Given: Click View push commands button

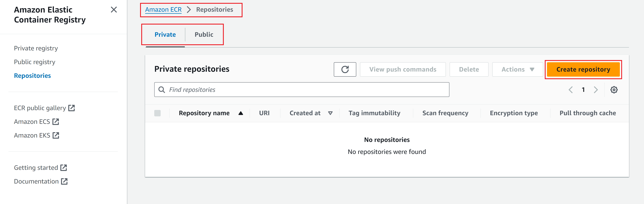Looking at the screenshot, I should pos(402,69).
